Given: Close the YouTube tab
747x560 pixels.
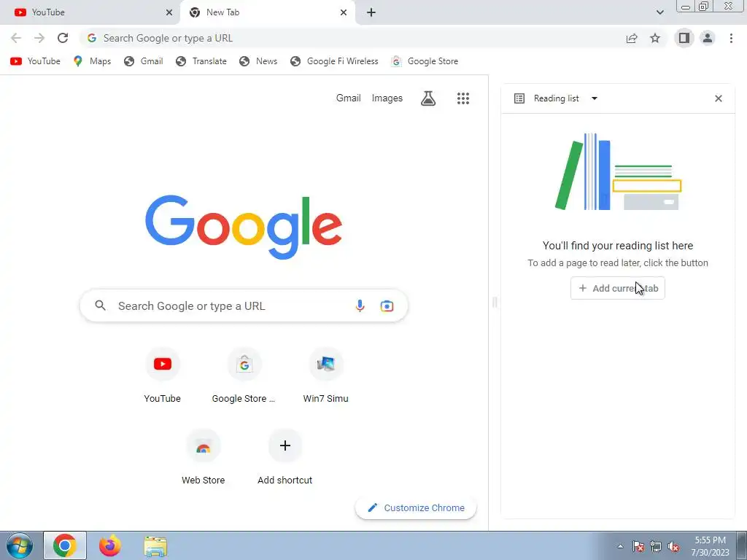Looking at the screenshot, I should pos(169,12).
